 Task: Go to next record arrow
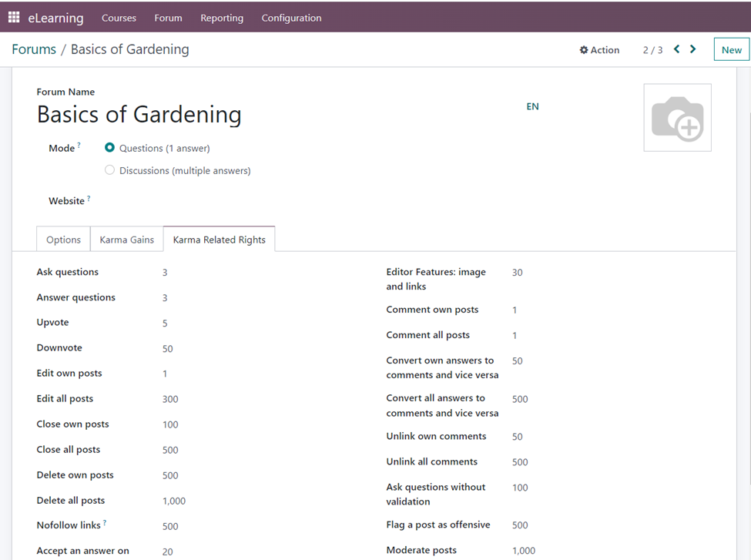point(693,49)
